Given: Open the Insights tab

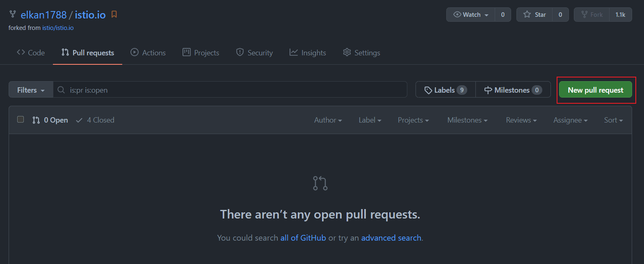Looking at the screenshot, I should 308,52.
